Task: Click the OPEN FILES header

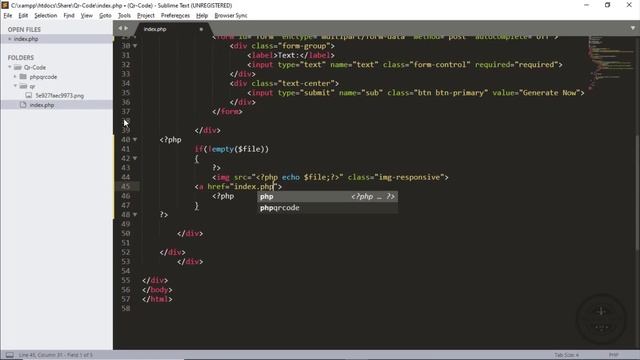Action: click(x=24, y=29)
